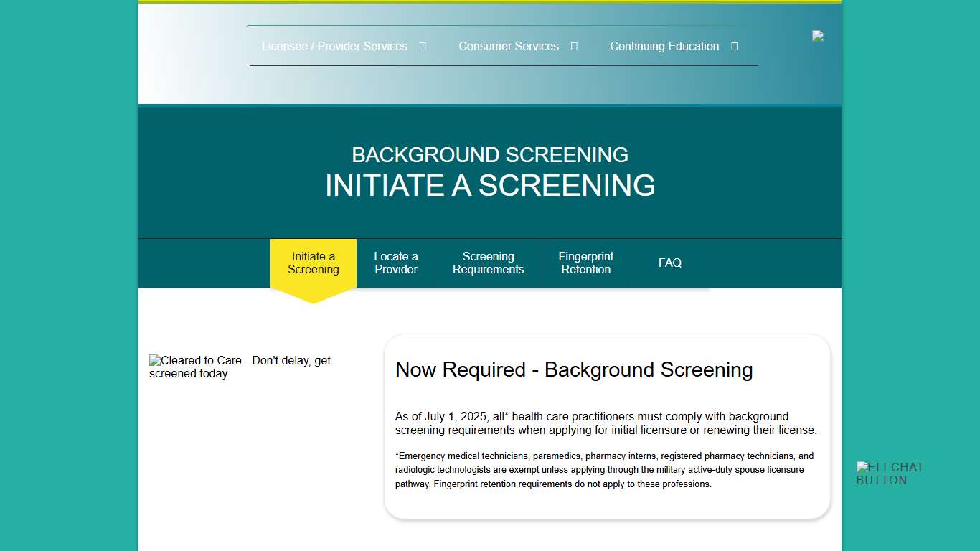Select the Cleared to Care promo image
The image size is (980, 551).
(x=240, y=367)
